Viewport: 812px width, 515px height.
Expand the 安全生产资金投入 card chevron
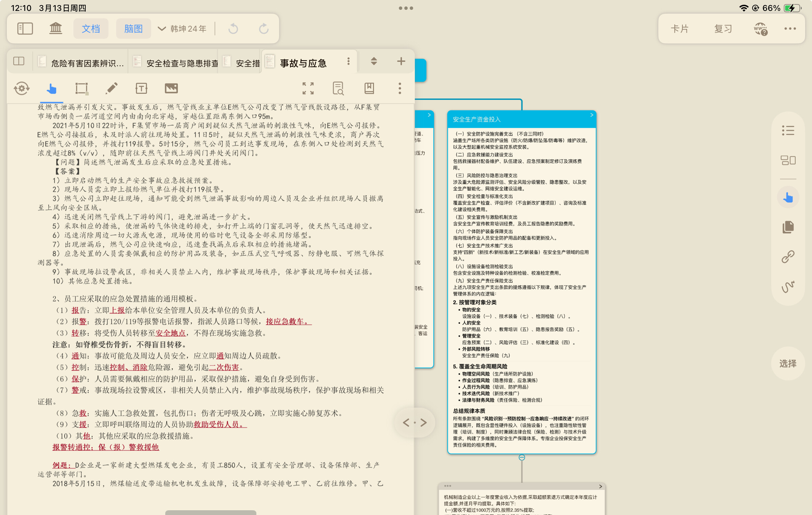tap(592, 115)
